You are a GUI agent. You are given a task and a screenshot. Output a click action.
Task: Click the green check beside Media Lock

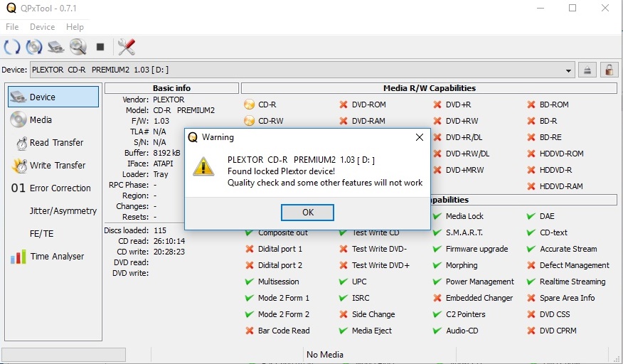click(437, 216)
